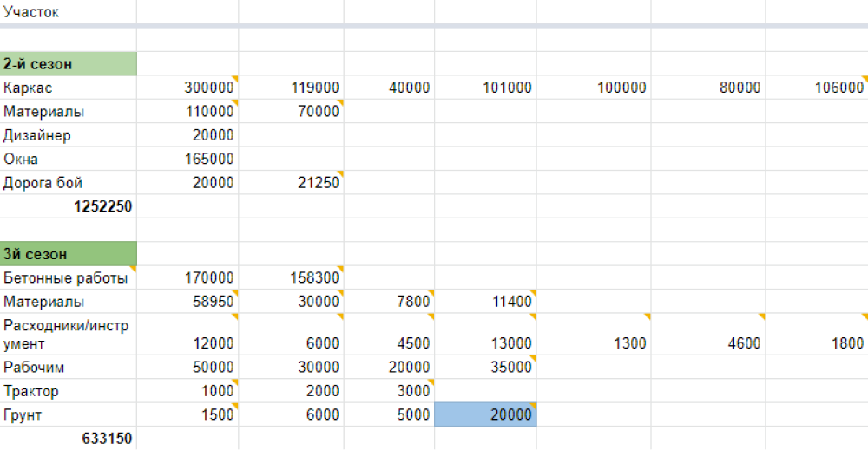Select the "Расходники/инструмент" label cell
Screen dimensions: 868x450
68,334
